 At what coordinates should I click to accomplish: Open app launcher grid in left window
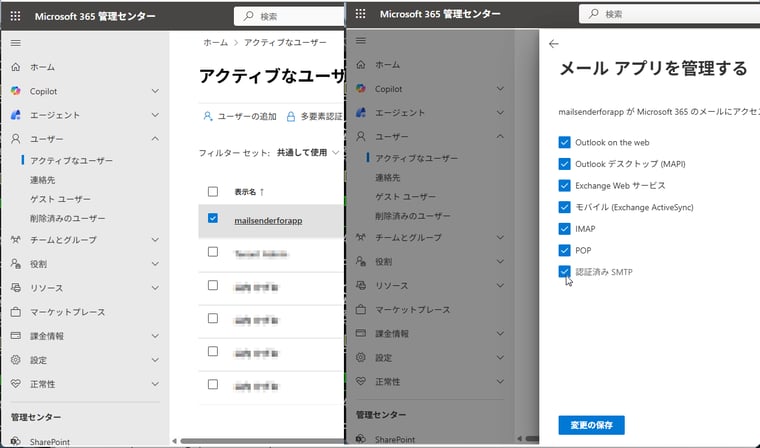pyautogui.click(x=16, y=16)
